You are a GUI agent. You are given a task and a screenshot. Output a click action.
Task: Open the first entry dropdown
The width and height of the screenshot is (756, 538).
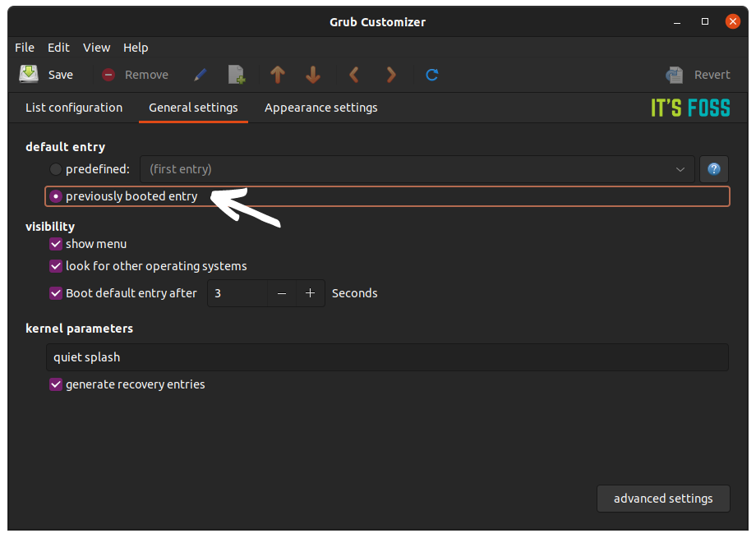pyautogui.click(x=417, y=169)
